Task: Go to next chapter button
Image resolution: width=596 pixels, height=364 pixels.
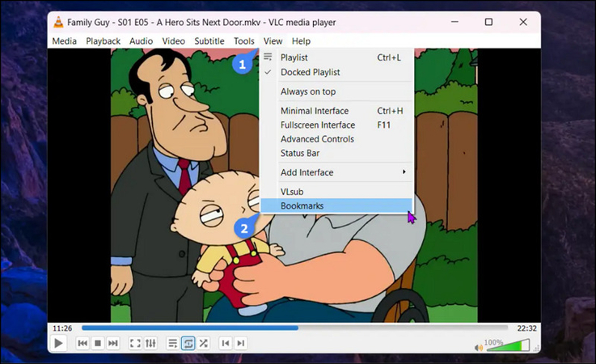Action: click(241, 344)
